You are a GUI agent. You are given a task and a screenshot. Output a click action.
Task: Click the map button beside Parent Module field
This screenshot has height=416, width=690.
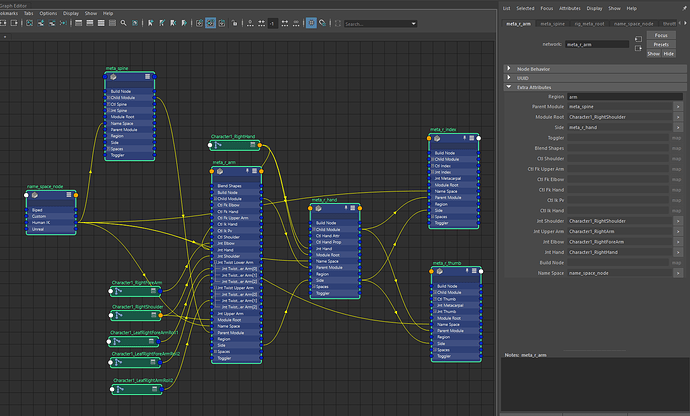coord(677,106)
